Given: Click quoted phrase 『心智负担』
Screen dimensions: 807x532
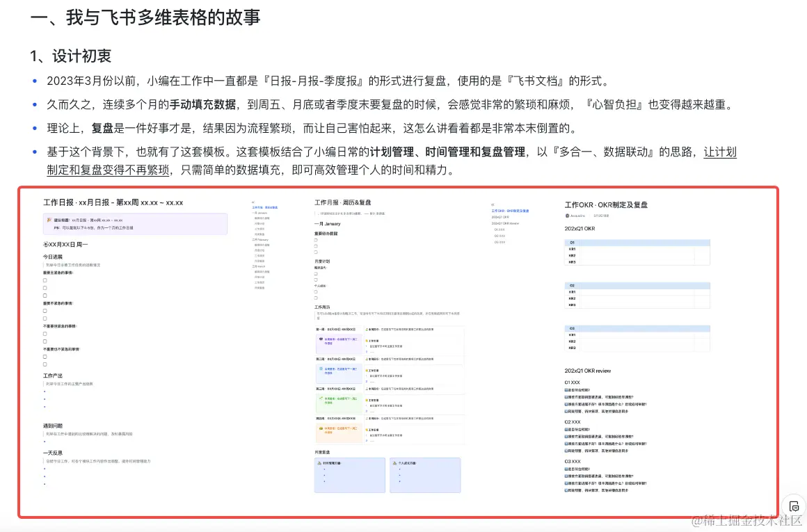Looking at the screenshot, I should [615, 104].
